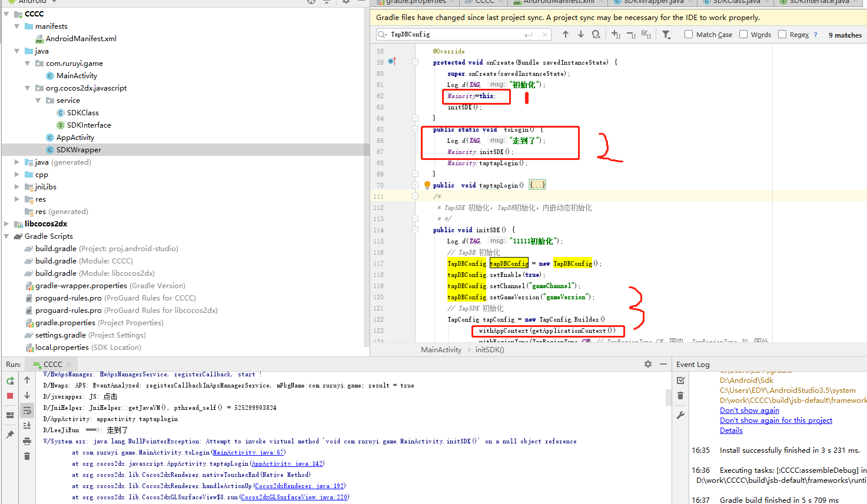The height and width of the screenshot is (504, 867).
Task: Rerun the CCCC app in Run panel
Action: (x=10, y=380)
